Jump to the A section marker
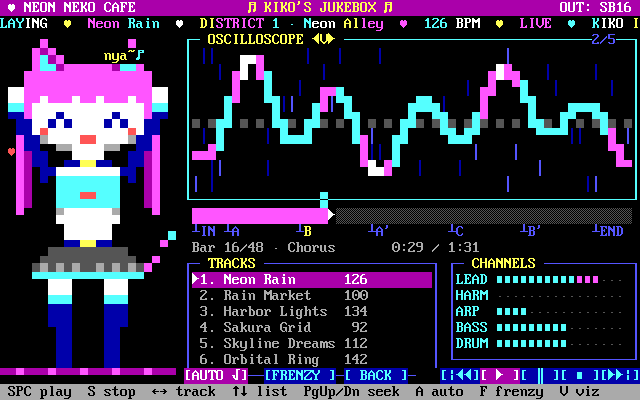640x400 pixels. tap(232, 231)
